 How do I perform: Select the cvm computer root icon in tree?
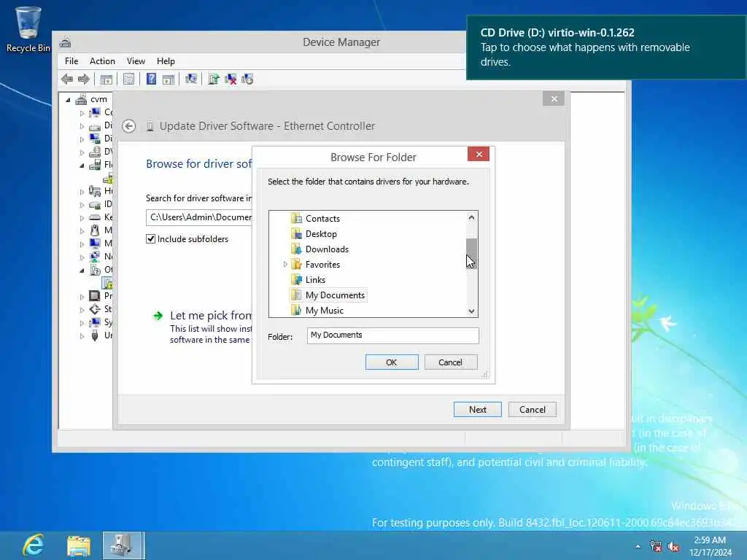81,99
